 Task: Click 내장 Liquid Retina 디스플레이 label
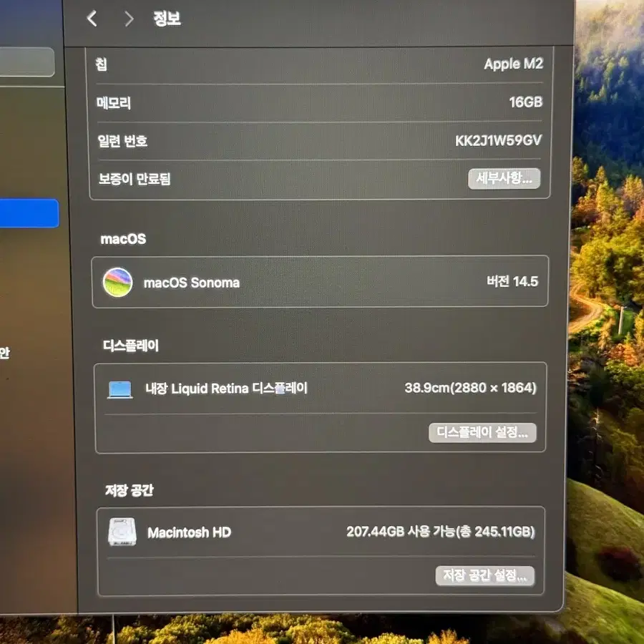coord(226,388)
